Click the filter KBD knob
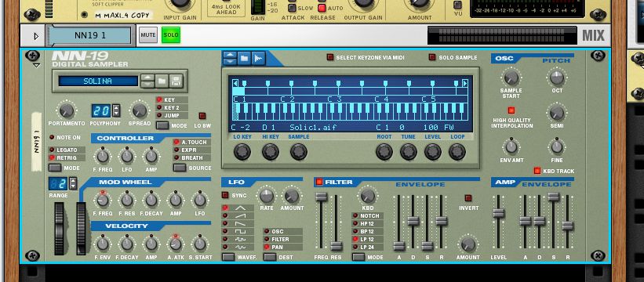This screenshot has width=644, height=282. (368, 197)
